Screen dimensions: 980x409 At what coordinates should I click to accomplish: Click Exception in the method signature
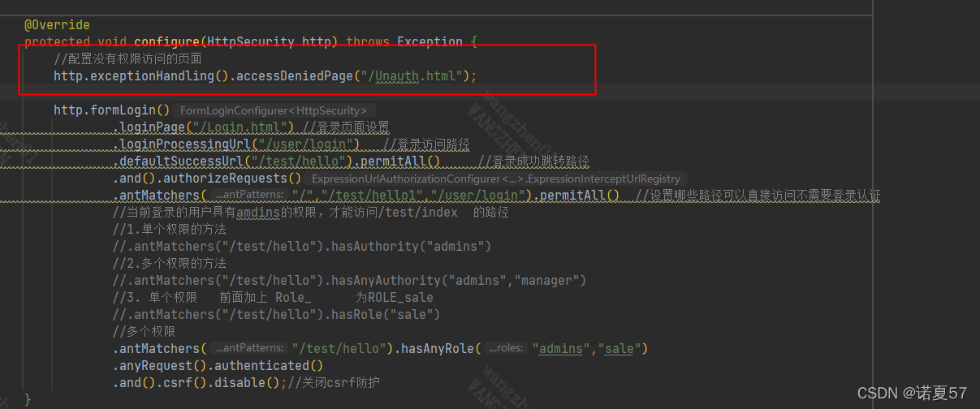430,42
